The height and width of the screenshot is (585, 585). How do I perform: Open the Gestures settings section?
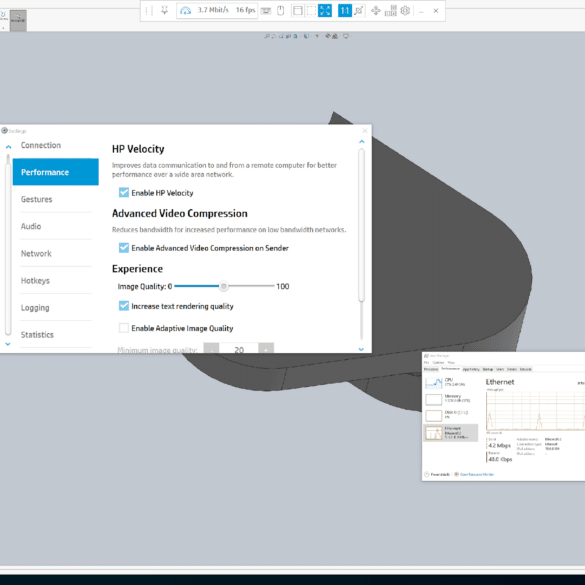(x=37, y=199)
